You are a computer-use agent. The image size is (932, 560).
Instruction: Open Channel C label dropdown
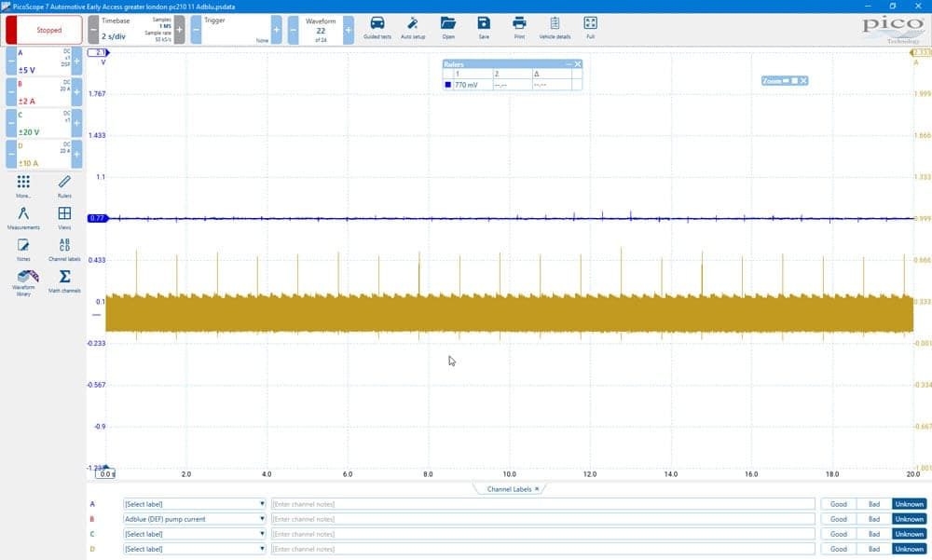click(195, 534)
